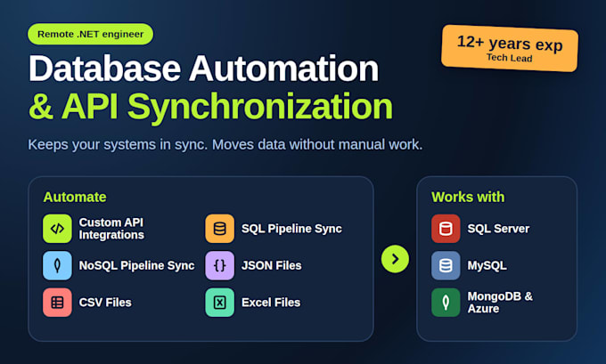Click the 'NoSQL Pipeline Sync' label
606x364 pixels.
(x=137, y=265)
